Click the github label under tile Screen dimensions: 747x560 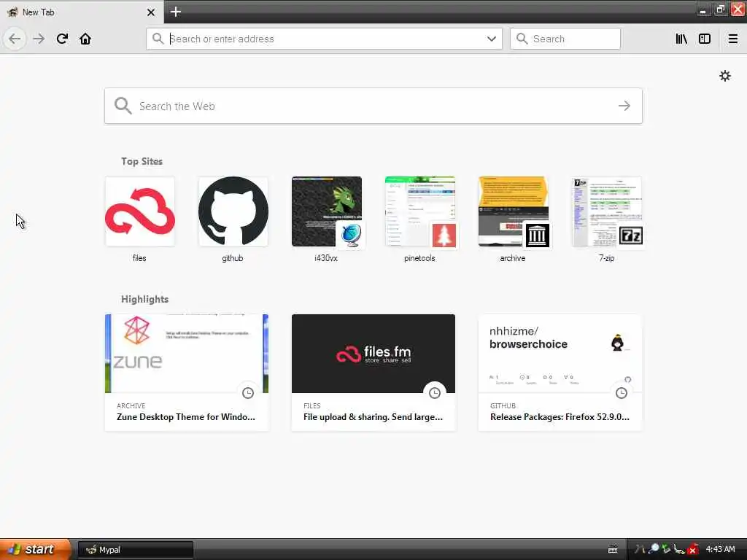(x=233, y=258)
